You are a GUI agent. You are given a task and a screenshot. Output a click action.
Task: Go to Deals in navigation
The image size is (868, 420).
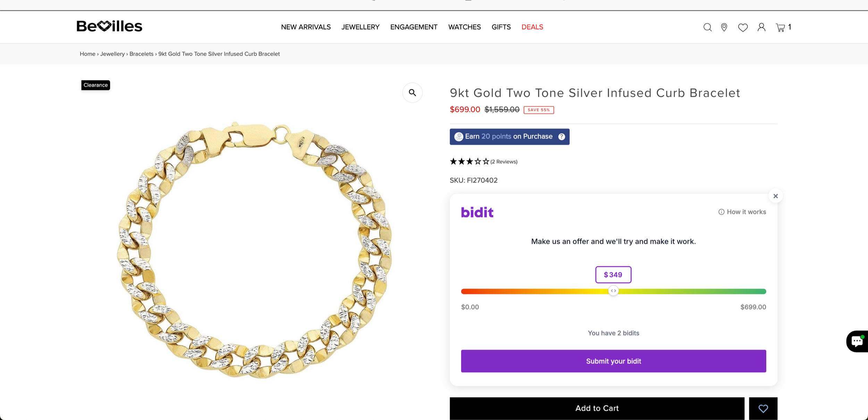(x=532, y=27)
